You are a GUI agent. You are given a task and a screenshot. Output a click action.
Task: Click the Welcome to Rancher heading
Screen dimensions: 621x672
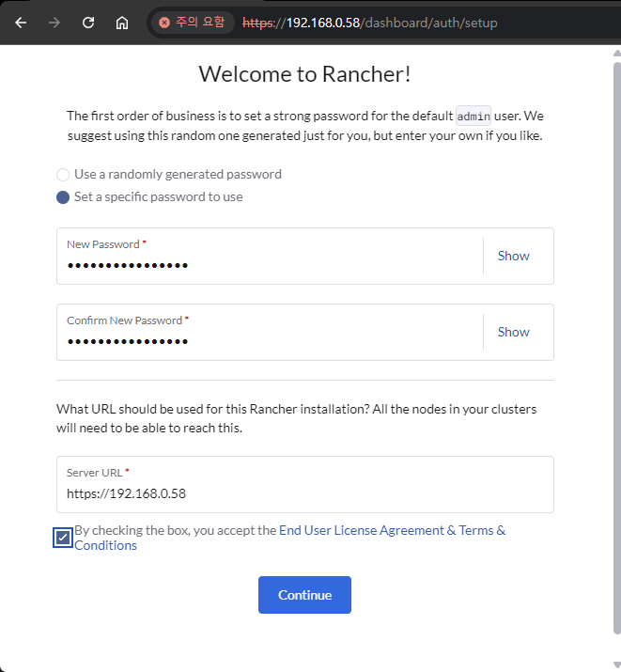click(x=304, y=75)
